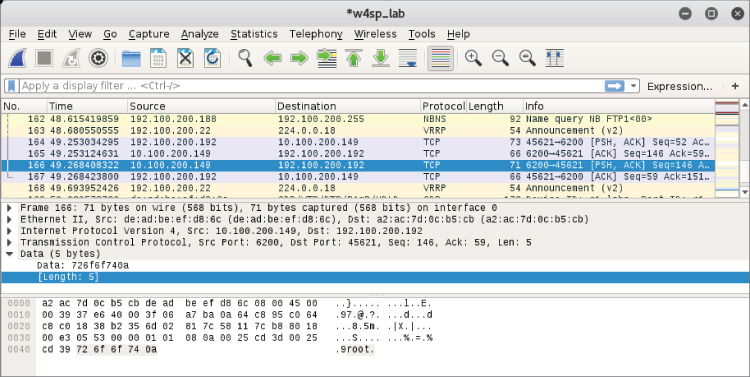Select packet 162 NBNS name query
Viewport: 750px width, 377px height.
(x=358, y=119)
